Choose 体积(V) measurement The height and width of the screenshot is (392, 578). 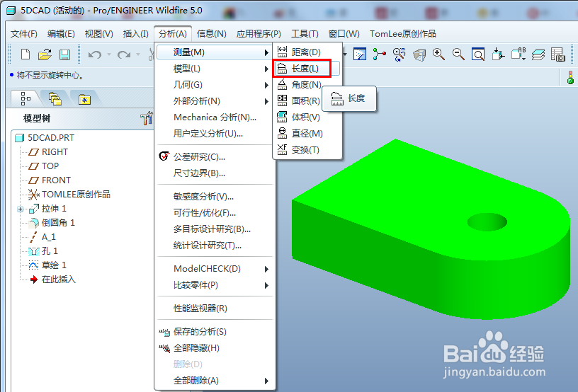(x=307, y=117)
